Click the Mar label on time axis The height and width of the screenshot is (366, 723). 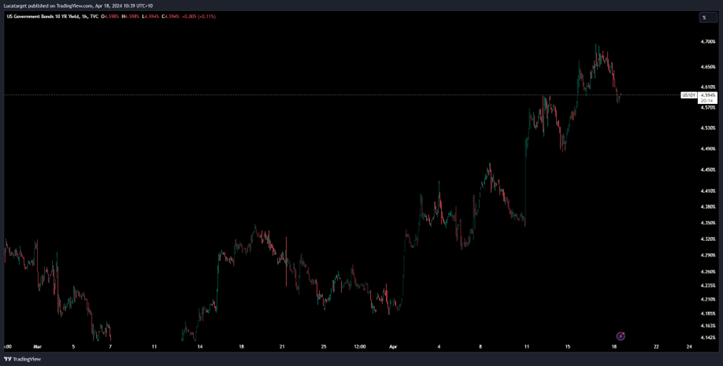(x=37, y=346)
